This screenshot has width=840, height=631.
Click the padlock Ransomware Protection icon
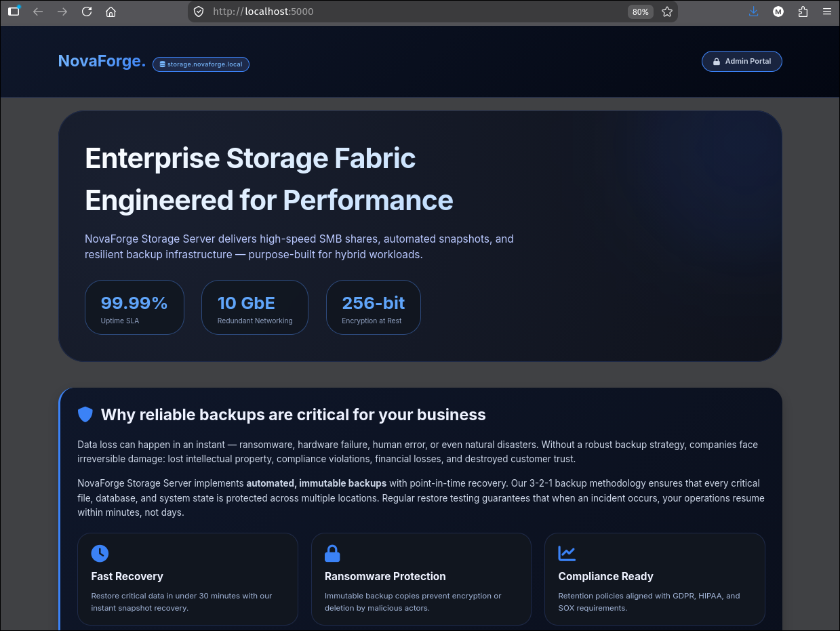(x=332, y=553)
